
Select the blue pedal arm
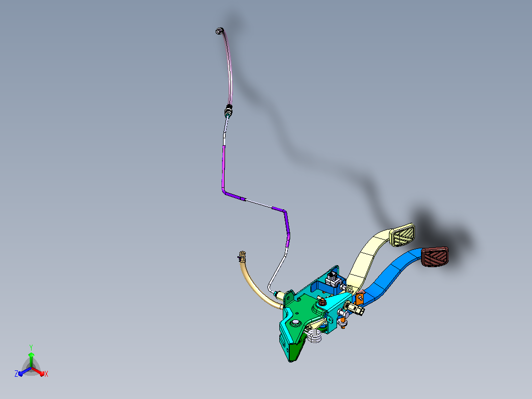(390, 275)
